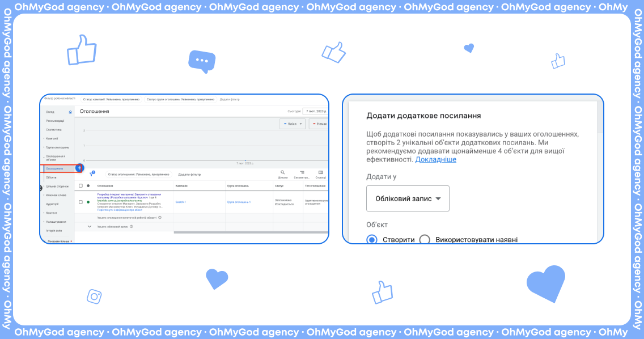Click the green status dot of the ad
The width and height of the screenshot is (644, 339).
pos(88,202)
